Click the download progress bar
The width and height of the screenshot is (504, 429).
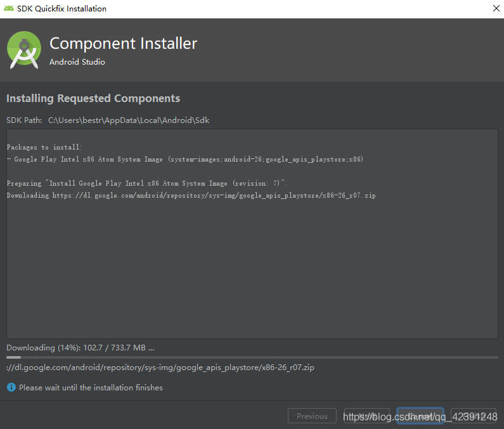tap(252, 357)
